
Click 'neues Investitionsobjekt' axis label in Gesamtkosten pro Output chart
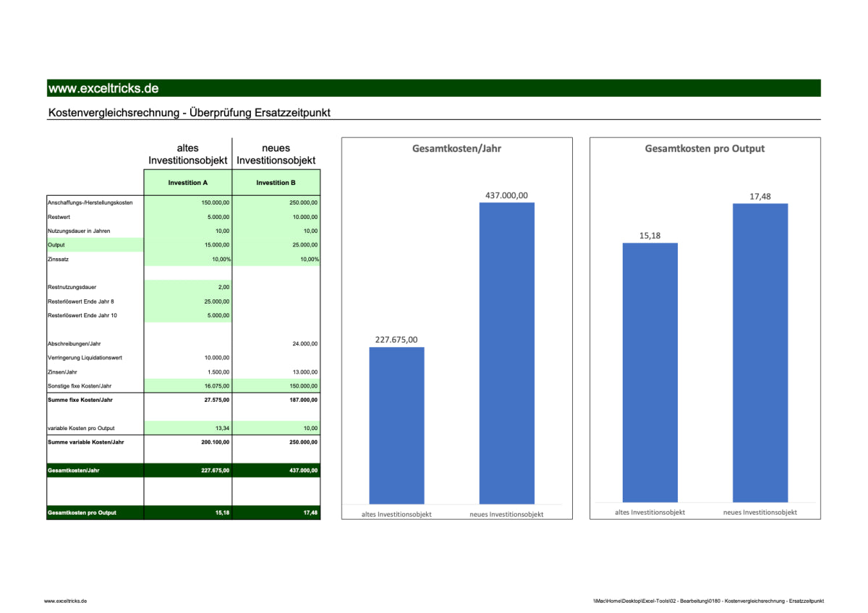pos(760,512)
